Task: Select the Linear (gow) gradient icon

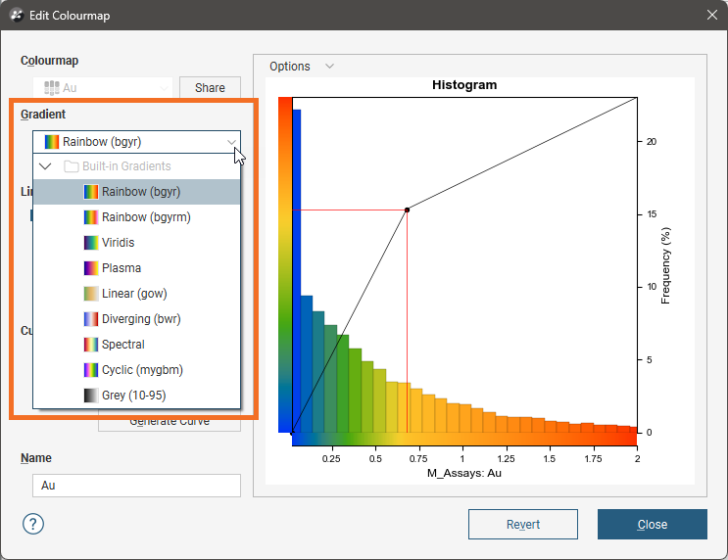Action: pos(91,294)
